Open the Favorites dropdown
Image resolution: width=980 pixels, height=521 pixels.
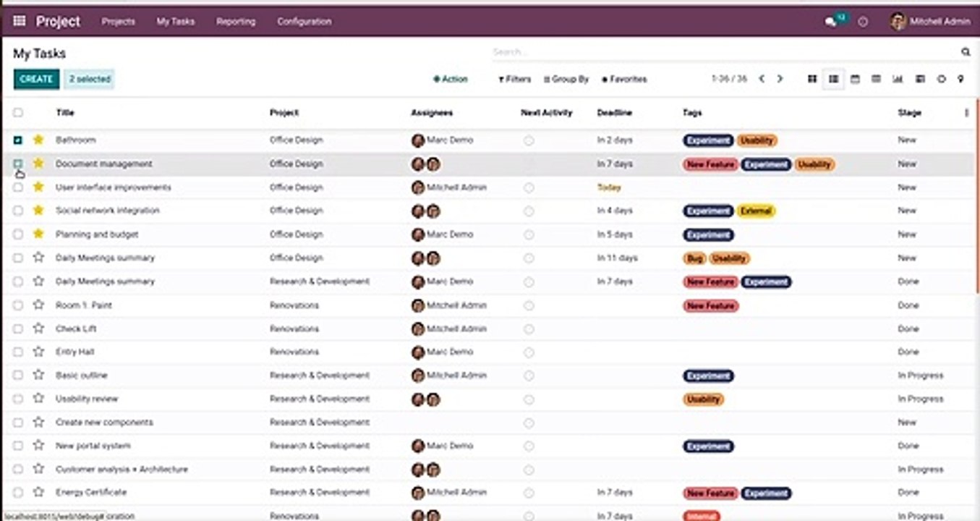tap(624, 79)
